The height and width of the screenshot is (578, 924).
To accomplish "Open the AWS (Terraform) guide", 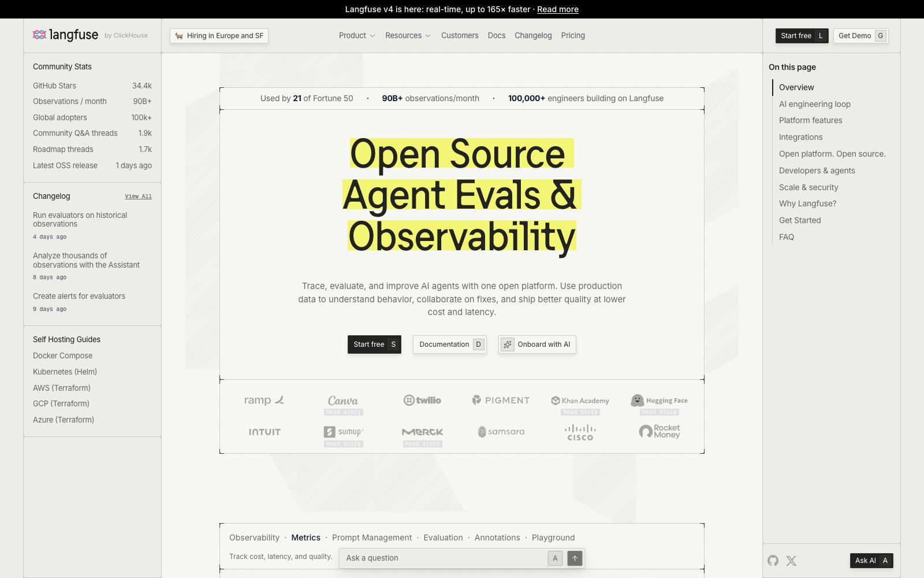I will [x=62, y=388].
